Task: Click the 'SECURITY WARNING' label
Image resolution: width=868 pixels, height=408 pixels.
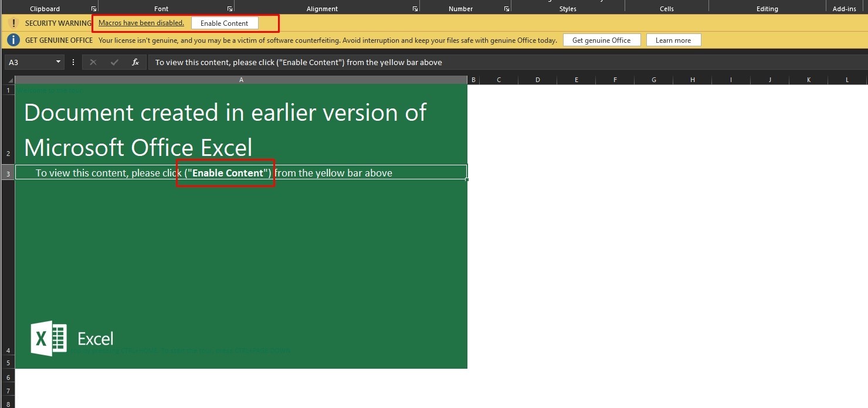Action: coord(58,23)
